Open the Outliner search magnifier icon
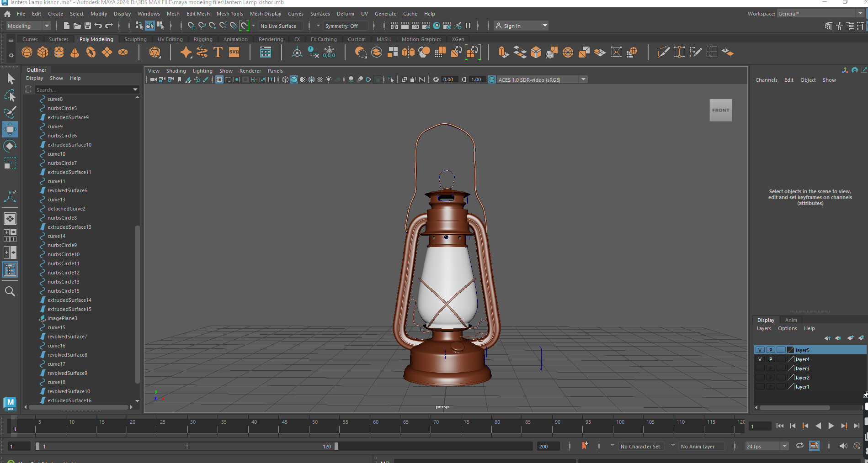868x463 pixels. coord(10,291)
